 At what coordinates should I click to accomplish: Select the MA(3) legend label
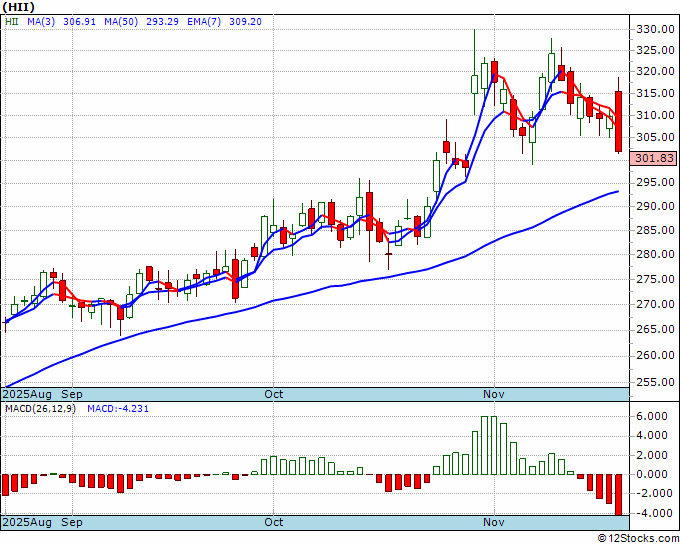41,22
